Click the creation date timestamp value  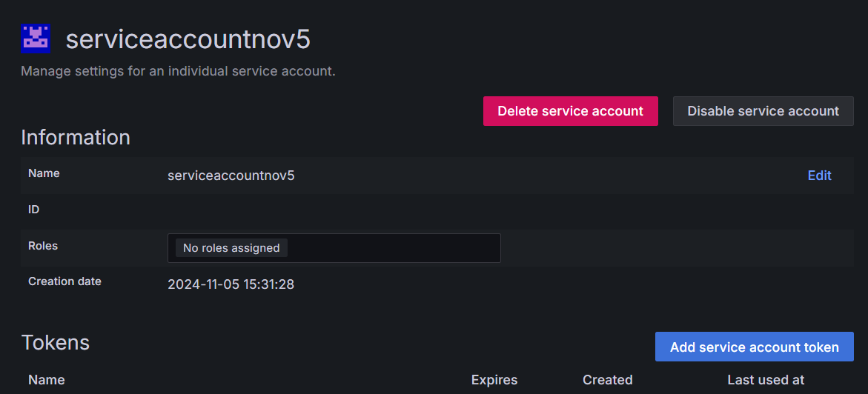point(231,284)
